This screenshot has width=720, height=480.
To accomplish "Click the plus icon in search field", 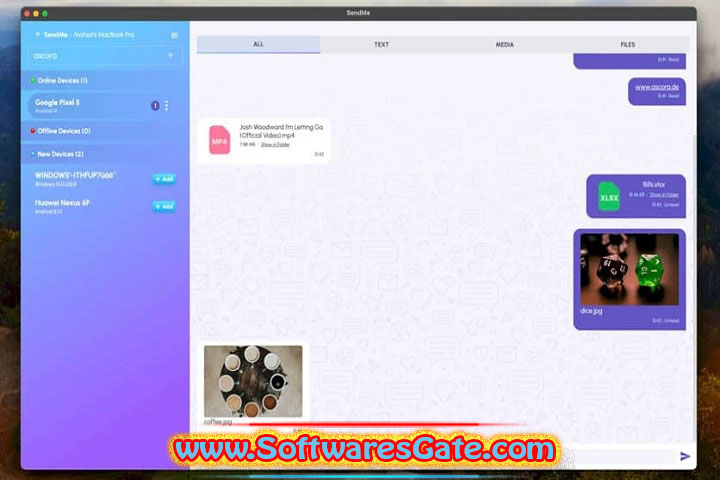I will tap(170, 55).
